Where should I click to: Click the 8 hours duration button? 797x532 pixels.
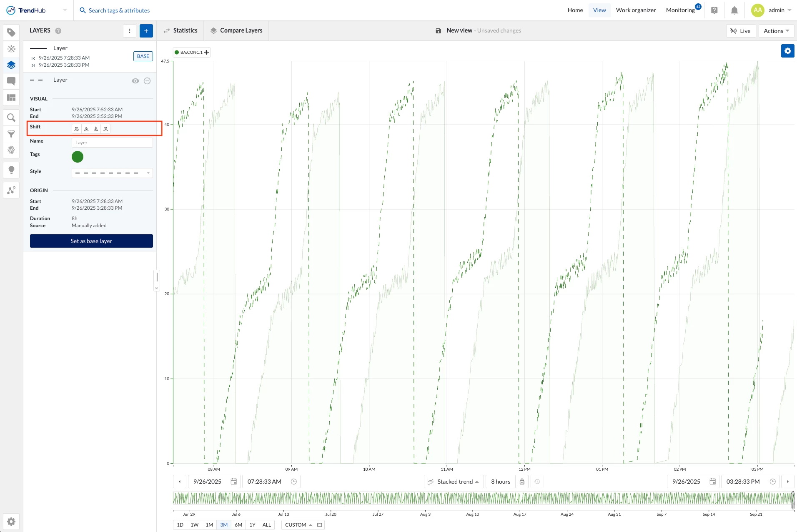tap(501, 482)
